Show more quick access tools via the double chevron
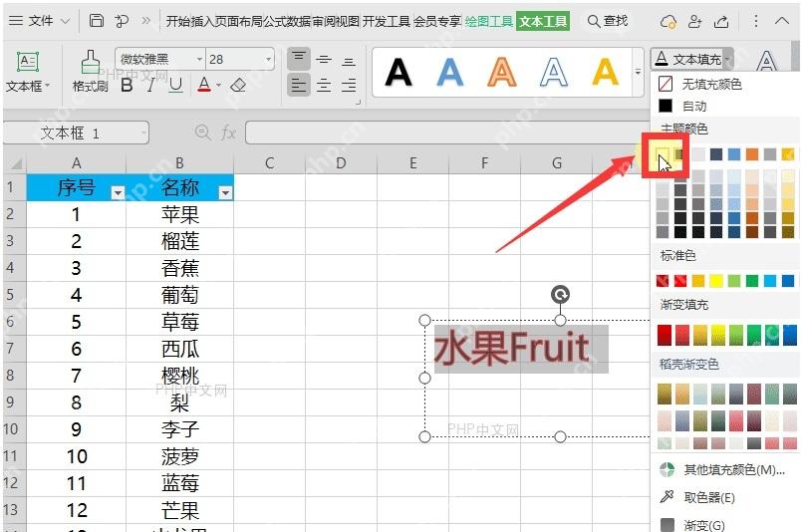Image resolution: width=802 pixels, height=532 pixels. click(146, 21)
